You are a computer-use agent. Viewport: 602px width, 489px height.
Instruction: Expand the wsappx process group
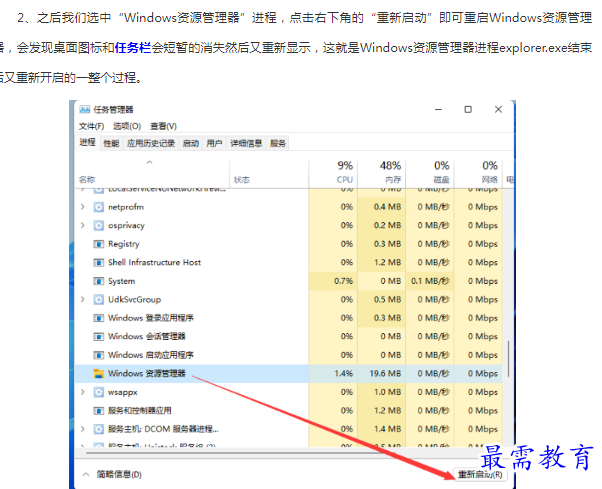click(83, 392)
